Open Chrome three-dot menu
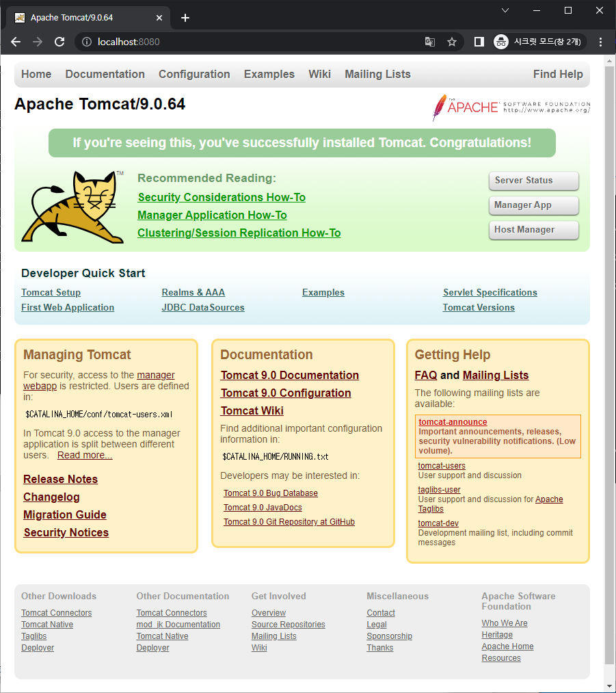616x693 pixels. [x=600, y=42]
